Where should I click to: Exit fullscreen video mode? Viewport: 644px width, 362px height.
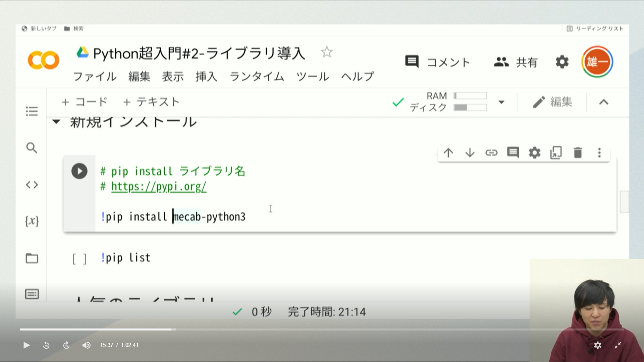[618, 345]
